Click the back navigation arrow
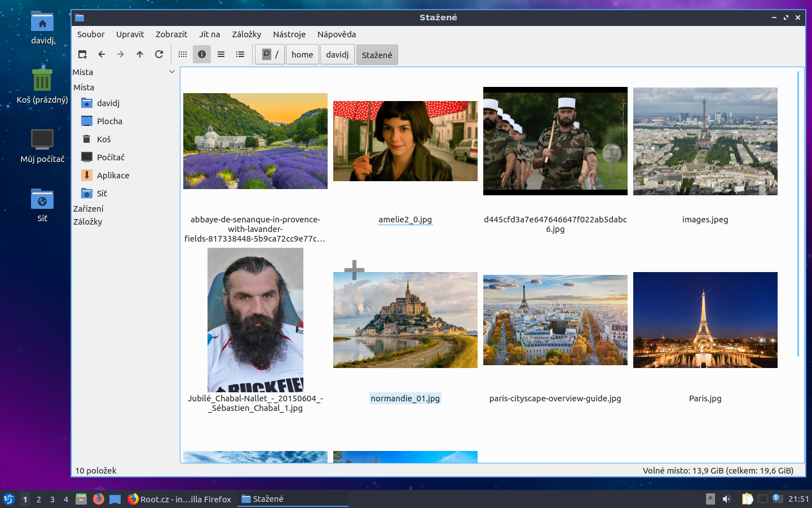The height and width of the screenshot is (508, 812). [101, 54]
